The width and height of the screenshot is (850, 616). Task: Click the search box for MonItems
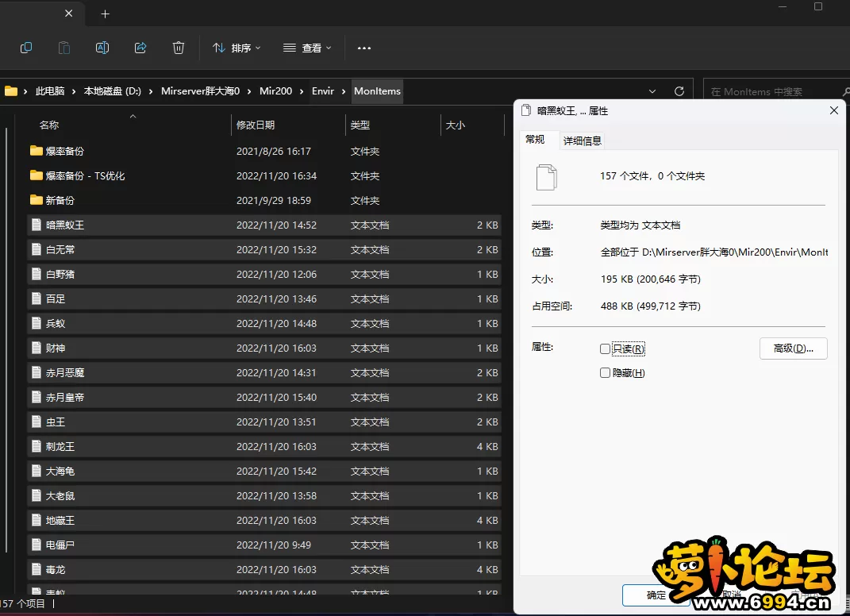point(775,91)
